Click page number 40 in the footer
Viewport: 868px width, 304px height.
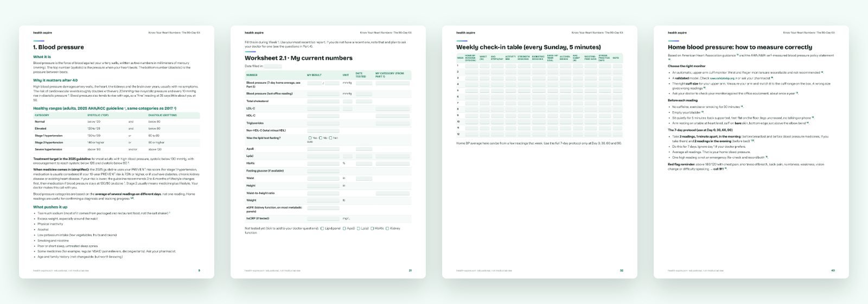[x=833, y=270]
